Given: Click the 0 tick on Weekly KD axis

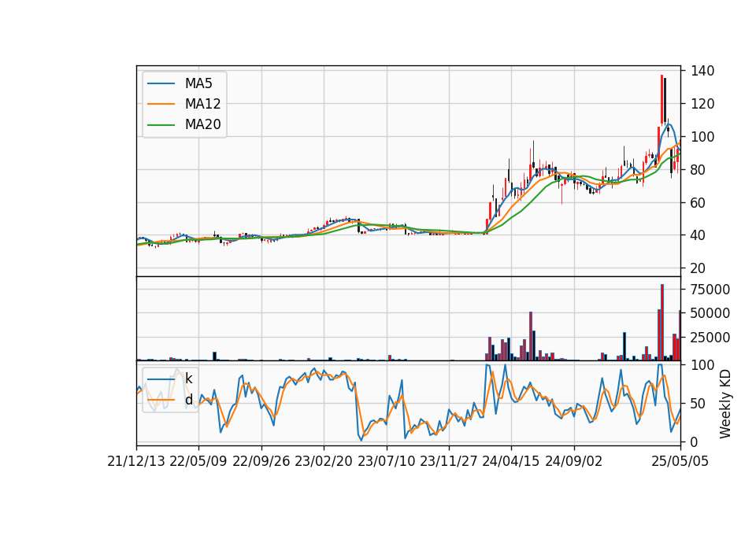Looking at the screenshot, I should 695,441.
